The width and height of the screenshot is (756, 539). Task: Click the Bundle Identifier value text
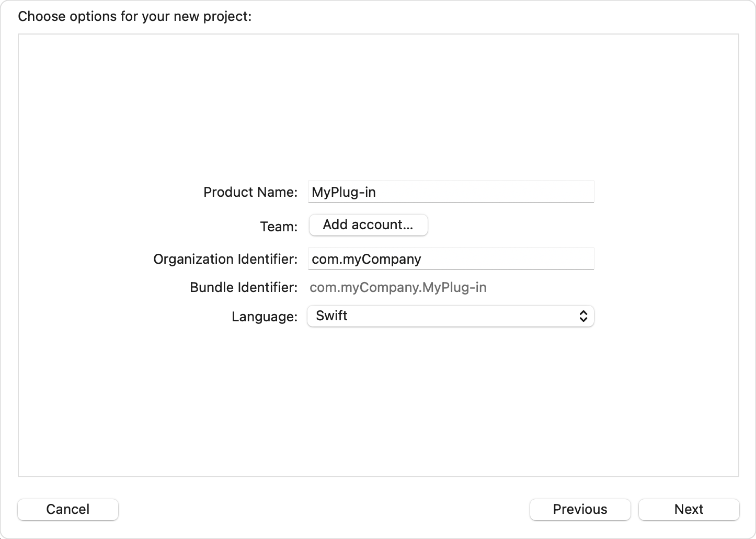click(x=398, y=287)
